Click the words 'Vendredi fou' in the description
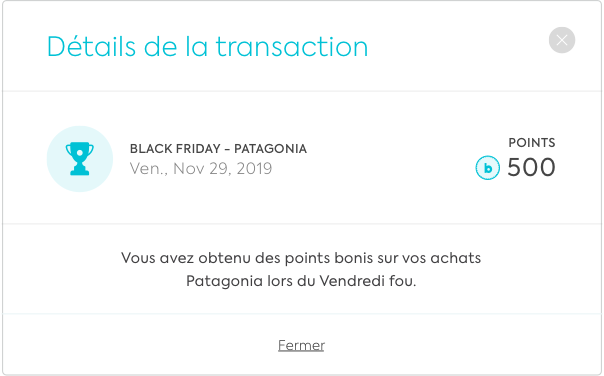 (x=368, y=281)
